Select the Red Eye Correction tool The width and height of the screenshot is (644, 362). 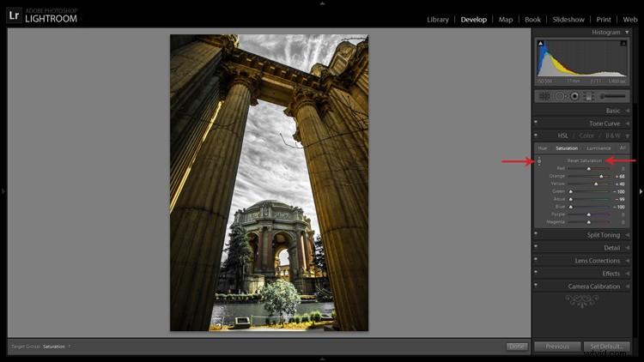(x=575, y=96)
